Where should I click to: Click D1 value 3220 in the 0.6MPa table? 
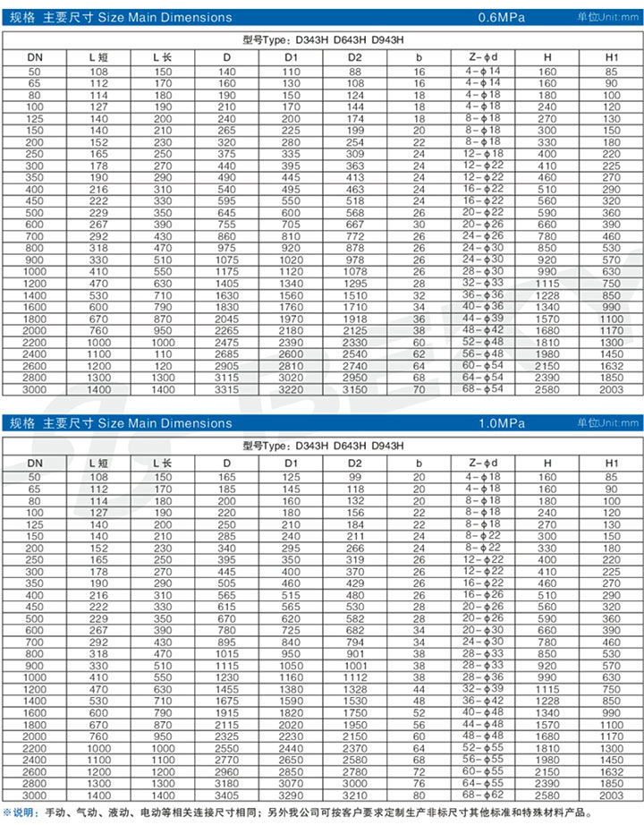tap(291, 390)
